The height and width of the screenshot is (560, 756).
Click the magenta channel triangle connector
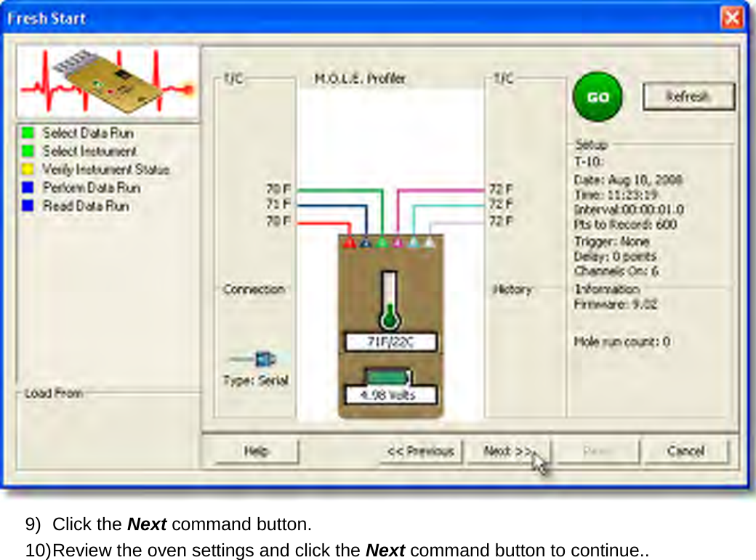pyautogui.click(x=398, y=241)
